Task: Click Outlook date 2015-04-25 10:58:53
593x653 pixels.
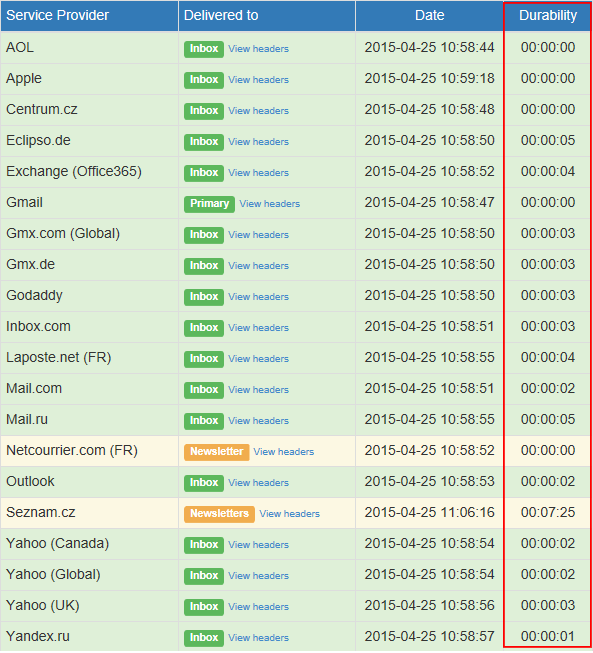Action: [429, 481]
